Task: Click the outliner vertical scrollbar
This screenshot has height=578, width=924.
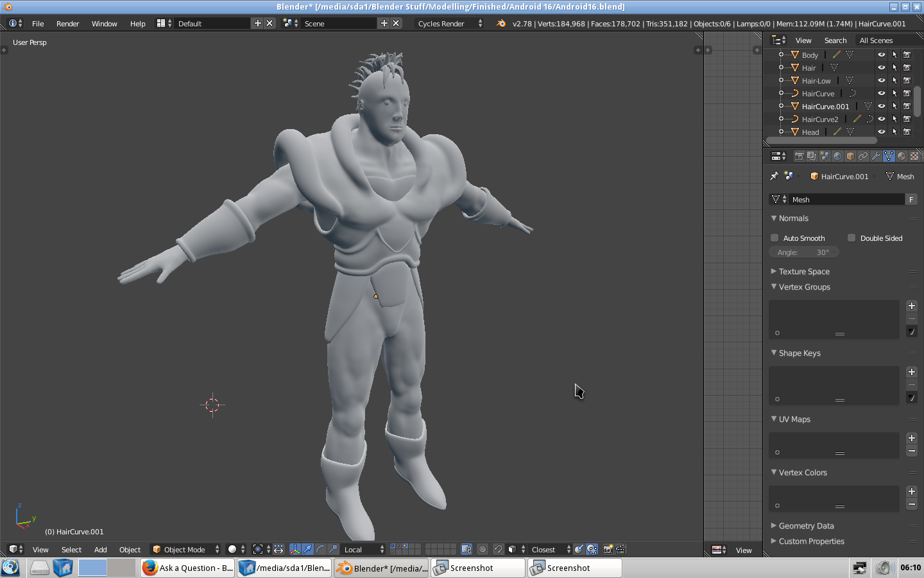Action: pos(918,101)
